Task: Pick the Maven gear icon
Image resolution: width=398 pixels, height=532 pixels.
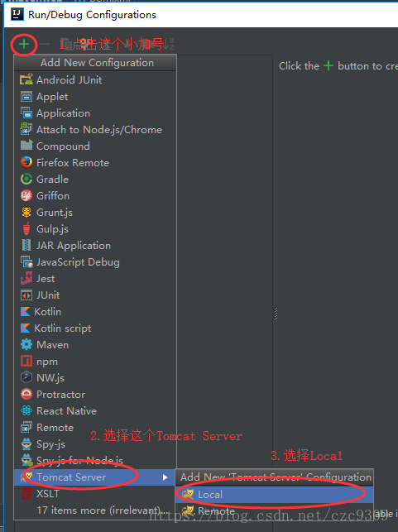Action: (26, 345)
